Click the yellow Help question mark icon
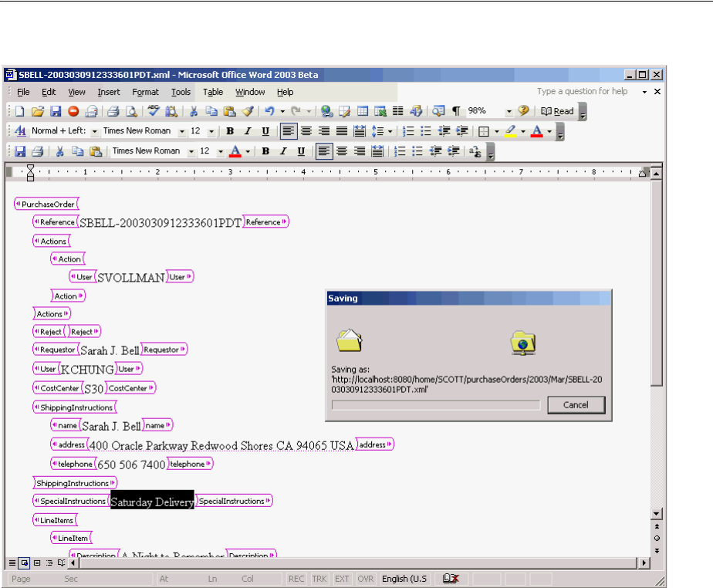 523,110
